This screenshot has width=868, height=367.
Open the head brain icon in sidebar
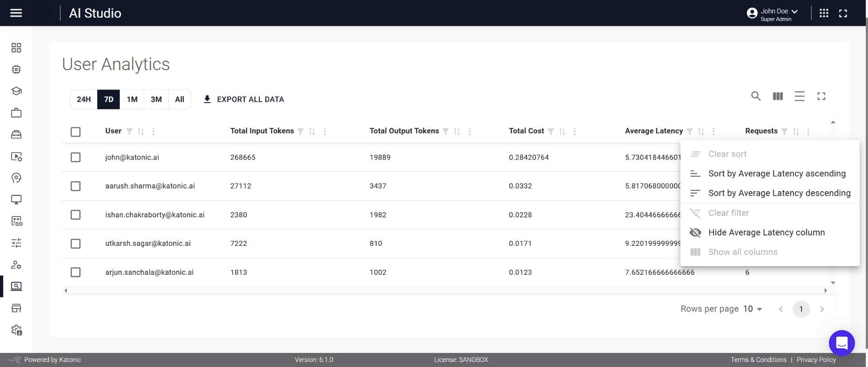point(16,178)
